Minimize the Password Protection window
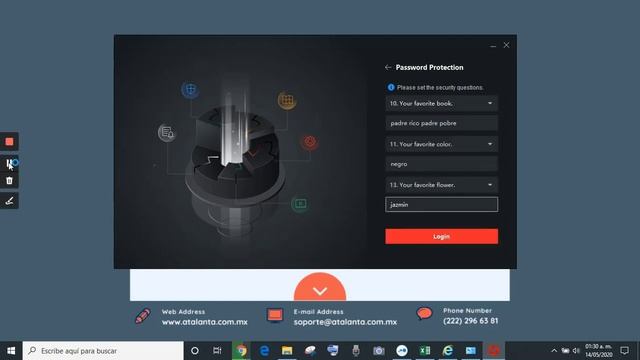The image size is (640, 360). pyautogui.click(x=493, y=45)
